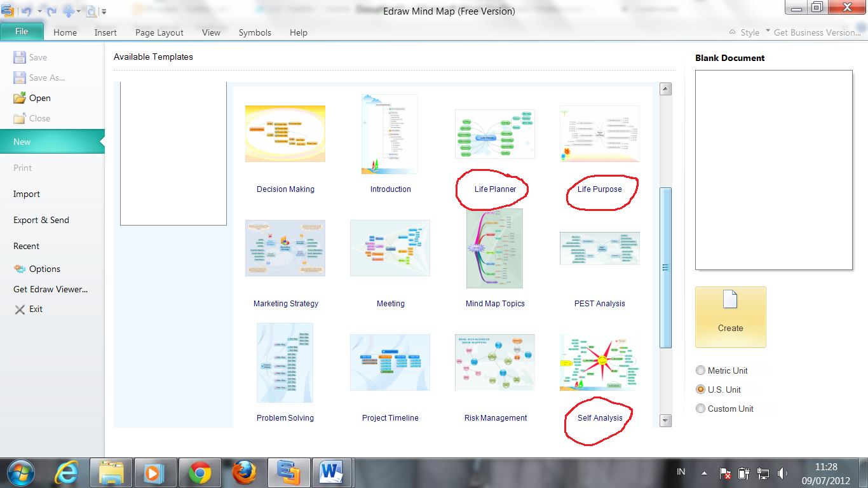868x488 pixels.
Task: Select the U.S. Unit radio button
Action: [x=701, y=390]
